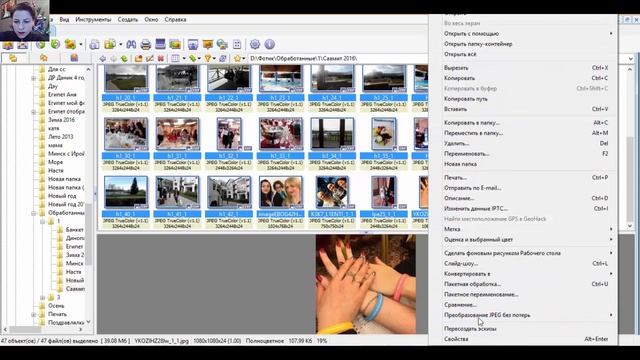Expand the ДР Даник folder node
This screenshot has height=360, width=640.
point(33,78)
